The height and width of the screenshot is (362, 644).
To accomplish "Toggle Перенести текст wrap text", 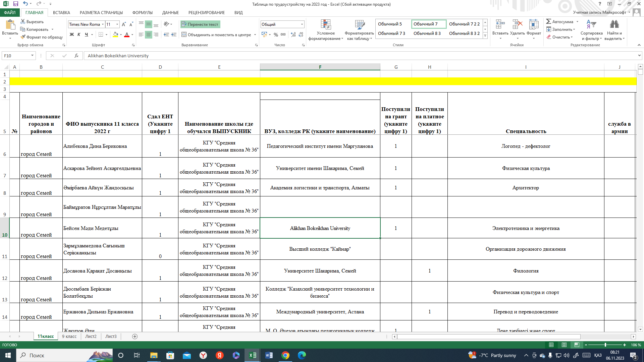I will point(200,24).
